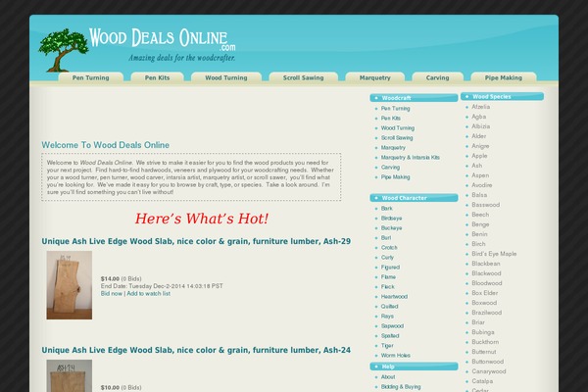Open Pen Turning in the Woodcraft list
Viewport: 588px width, 392px height.
point(395,109)
